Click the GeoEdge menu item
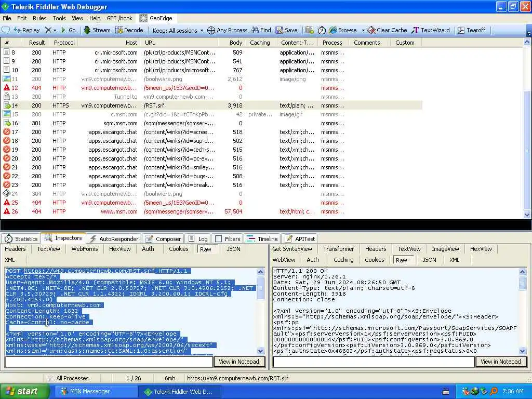532x399 pixels. tap(156, 18)
